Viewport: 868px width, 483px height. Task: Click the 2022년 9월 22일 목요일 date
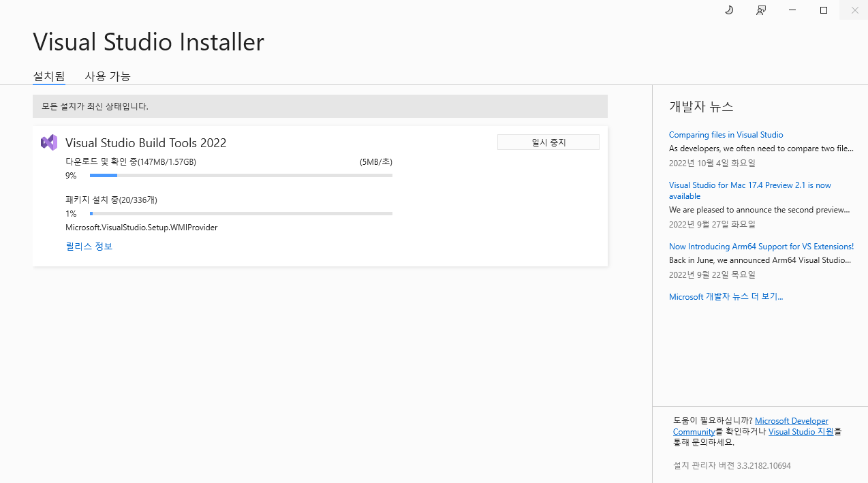coord(712,275)
